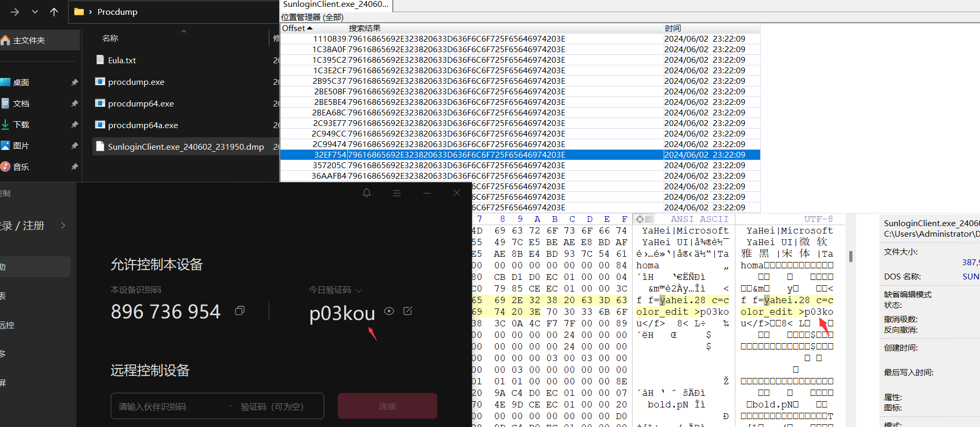Click the folder icon in Explorer address bar

pyautogui.click(x=79, y=12)
